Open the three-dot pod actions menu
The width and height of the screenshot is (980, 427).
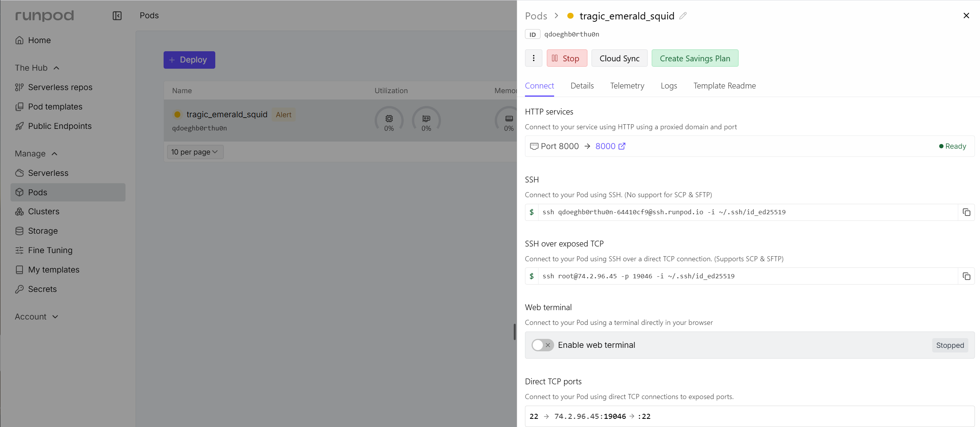point(534,58)
